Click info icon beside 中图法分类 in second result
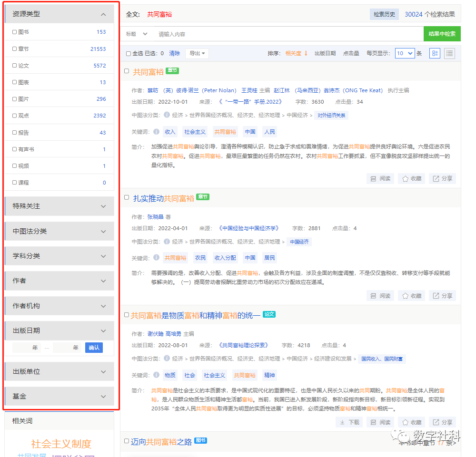 point(167,242)
